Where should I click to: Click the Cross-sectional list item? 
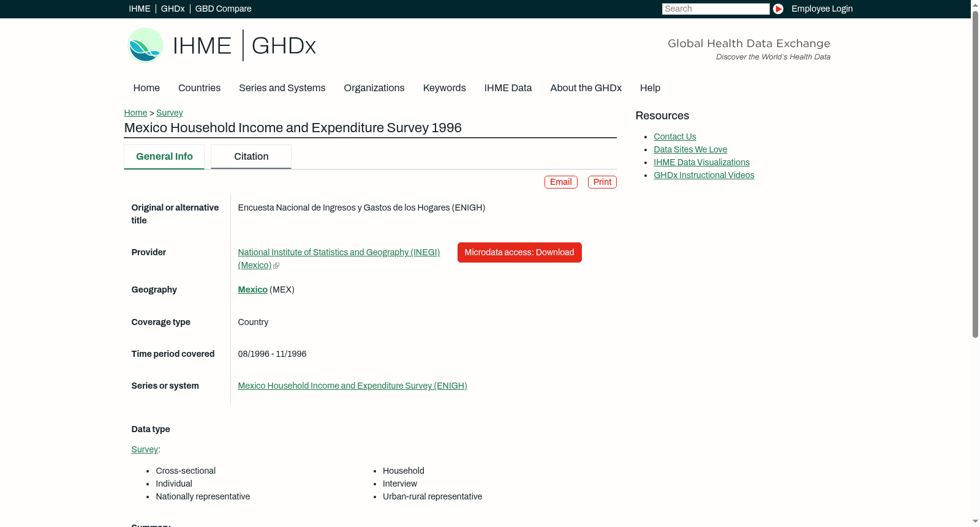click(x=186, y=471)
